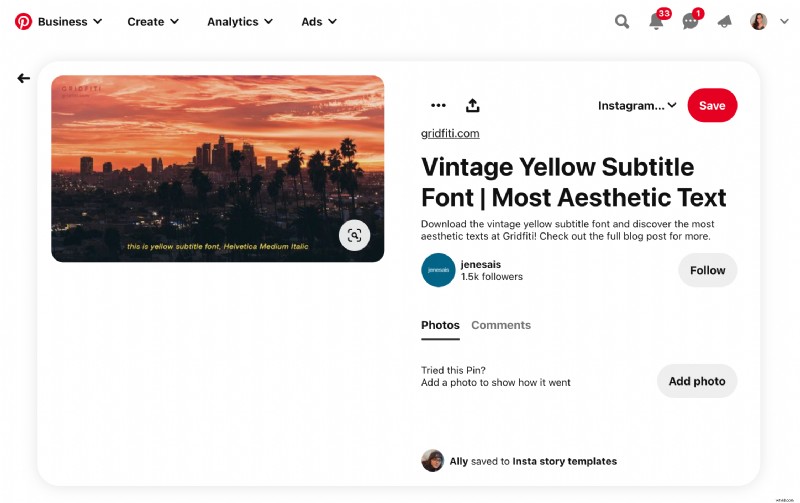Open the Analytics dropdown menu

(240, 21)
